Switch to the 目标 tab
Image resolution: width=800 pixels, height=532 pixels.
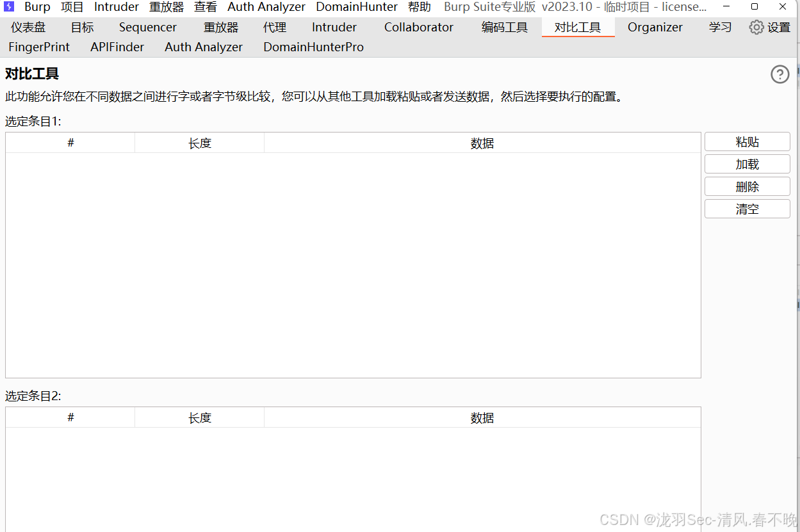click(82, 28)
